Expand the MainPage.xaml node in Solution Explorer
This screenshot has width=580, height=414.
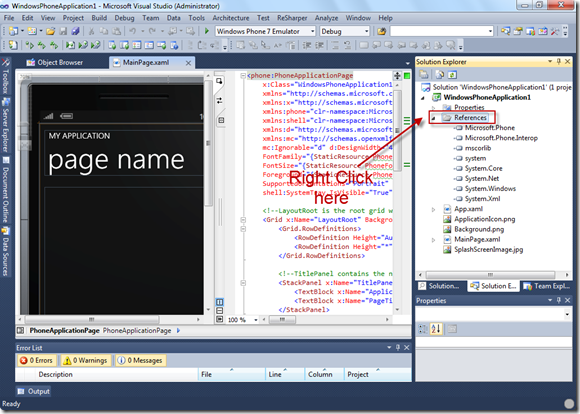pyautogui.click(x=434, y=240)
